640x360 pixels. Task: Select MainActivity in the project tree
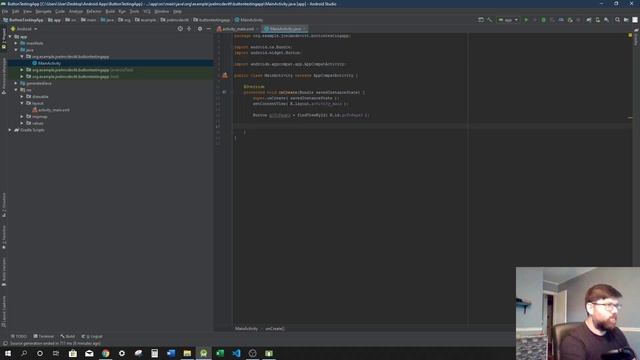coord(49,63)
